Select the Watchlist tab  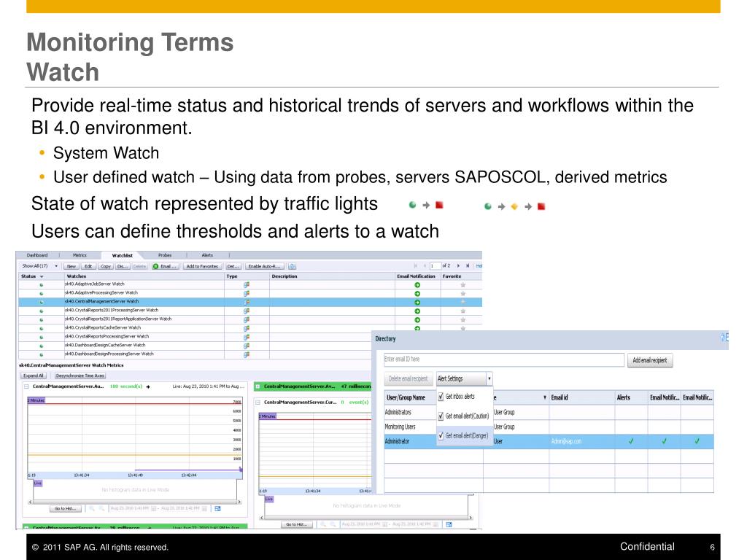[122, 256]
